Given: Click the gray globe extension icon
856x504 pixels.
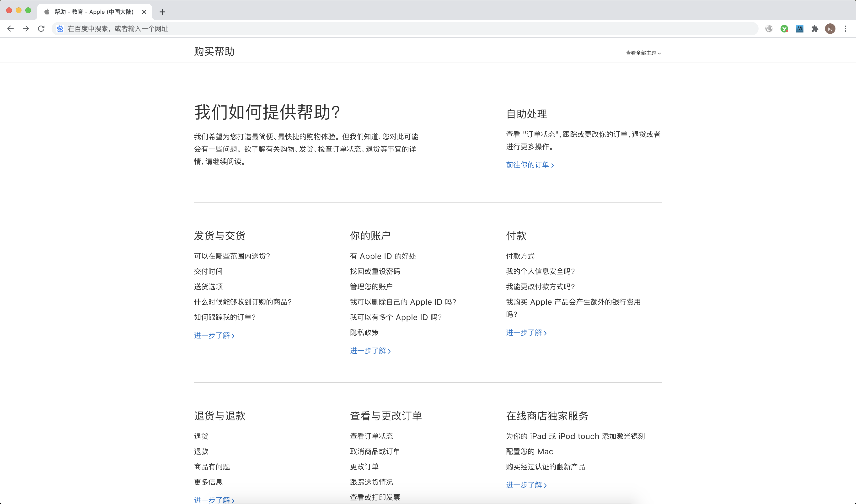Looking at the screenshot, I should pos(769,29).
